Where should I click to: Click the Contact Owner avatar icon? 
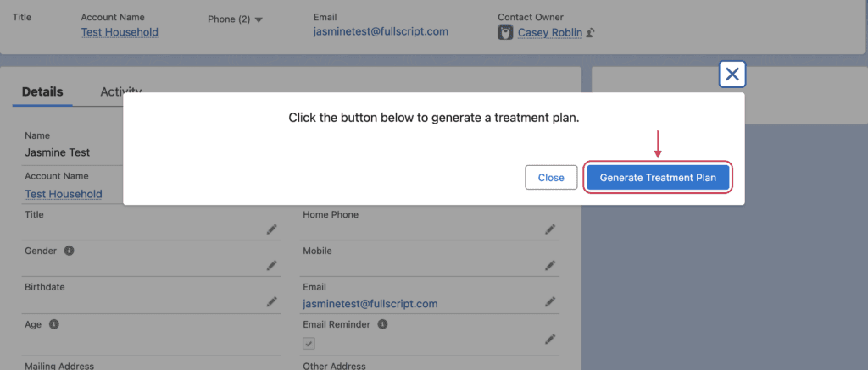coord(505,33)
